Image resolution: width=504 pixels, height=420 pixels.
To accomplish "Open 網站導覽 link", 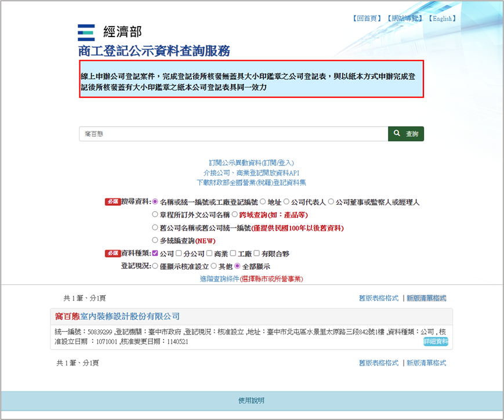I will (405, 19).
